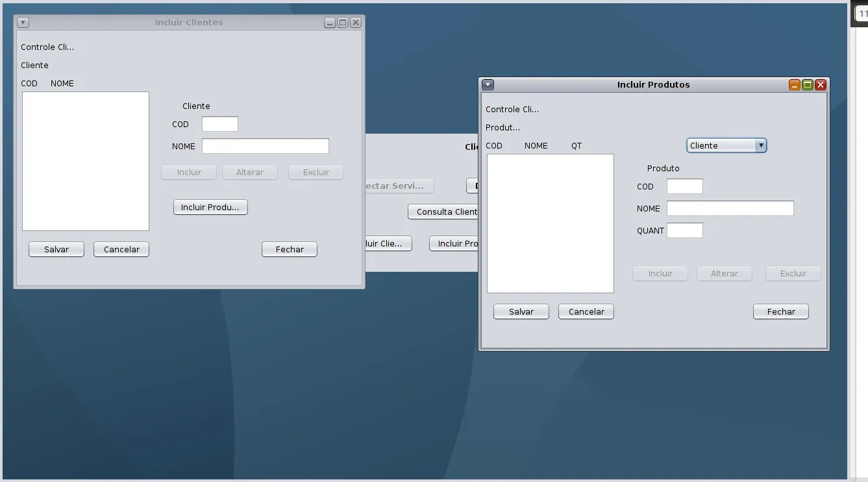Click ...ectar Servi... button in background window
This screenshot has width=868, height=482.
[399, 186]
